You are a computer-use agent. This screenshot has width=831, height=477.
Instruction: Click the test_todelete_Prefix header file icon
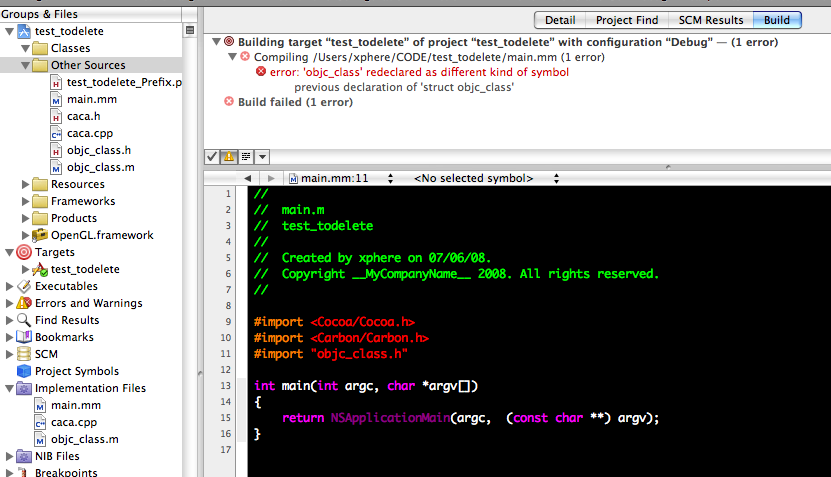[56, 82]
